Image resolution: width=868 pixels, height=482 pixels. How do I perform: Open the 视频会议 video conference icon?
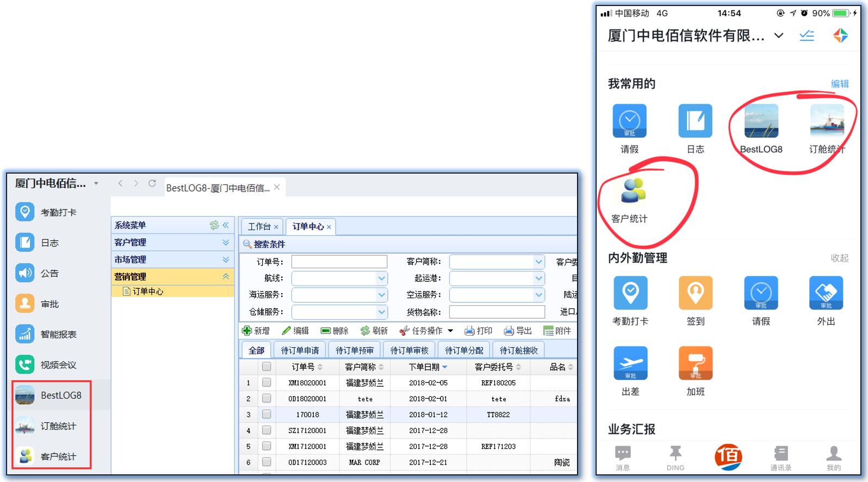click(24, 364)
